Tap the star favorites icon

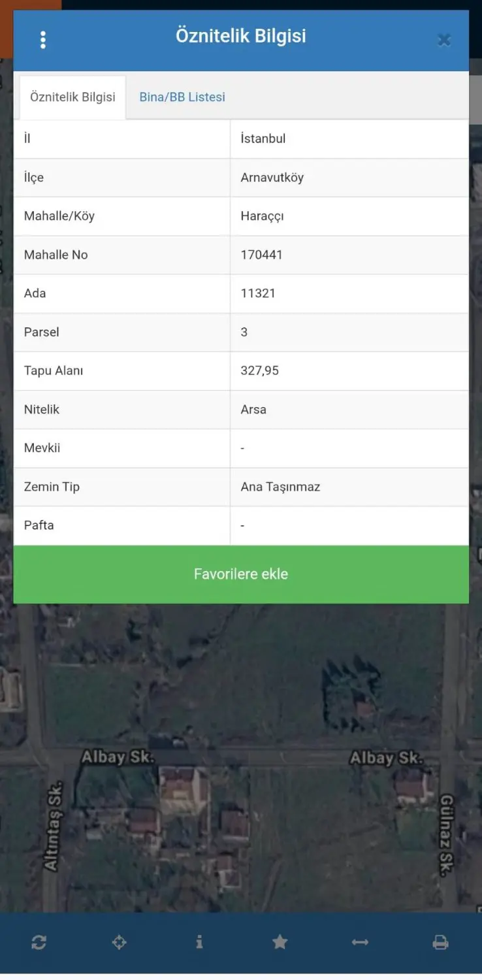coord(280,941)
